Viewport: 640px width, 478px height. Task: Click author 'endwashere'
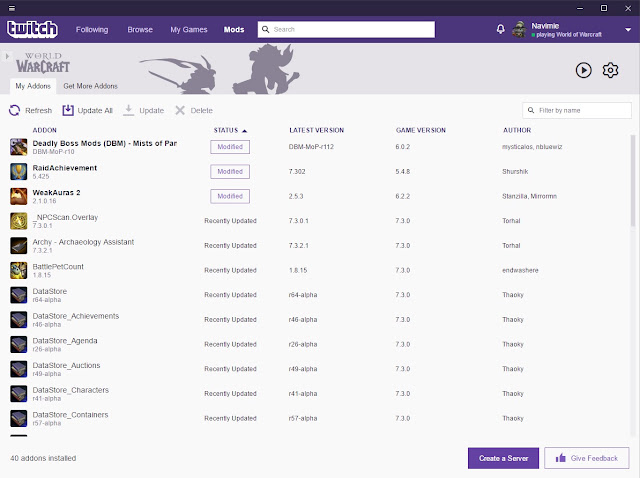click(x=520, y=270)
